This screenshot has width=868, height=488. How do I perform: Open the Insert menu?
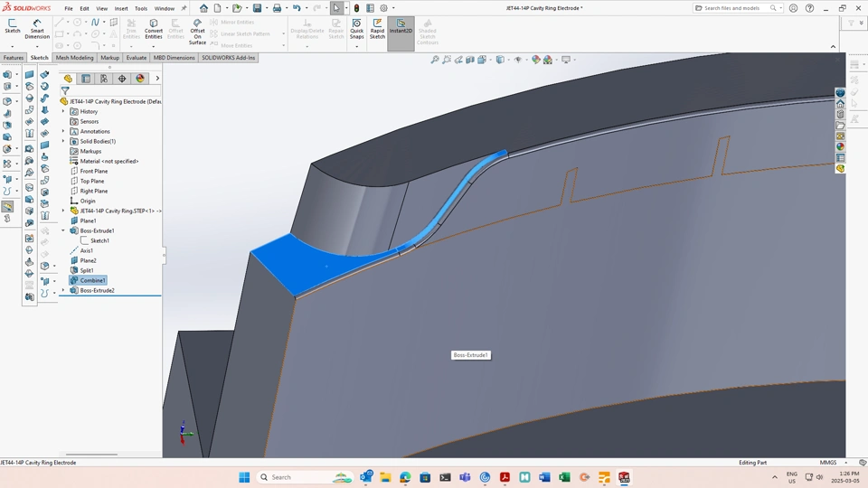(121, 8)
